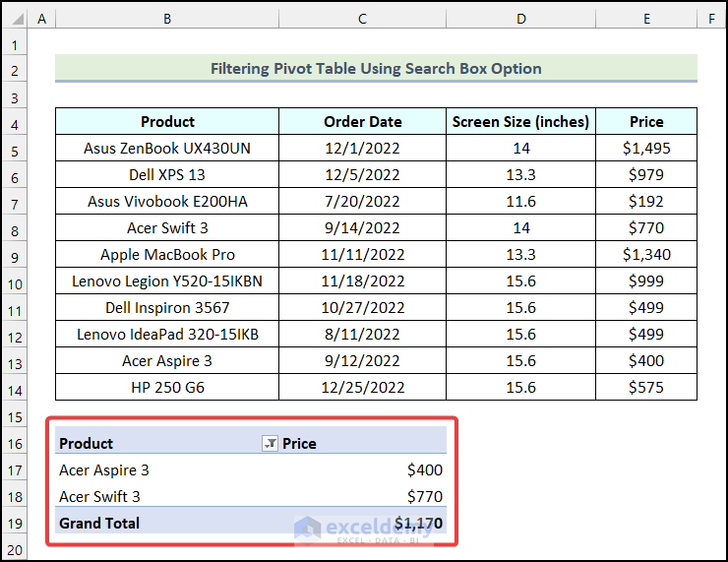Image resolution: width=728 pixels, height=562 pixels.
Task: Select the Apple MacBook Pro cell
Action: pos(167,255)
